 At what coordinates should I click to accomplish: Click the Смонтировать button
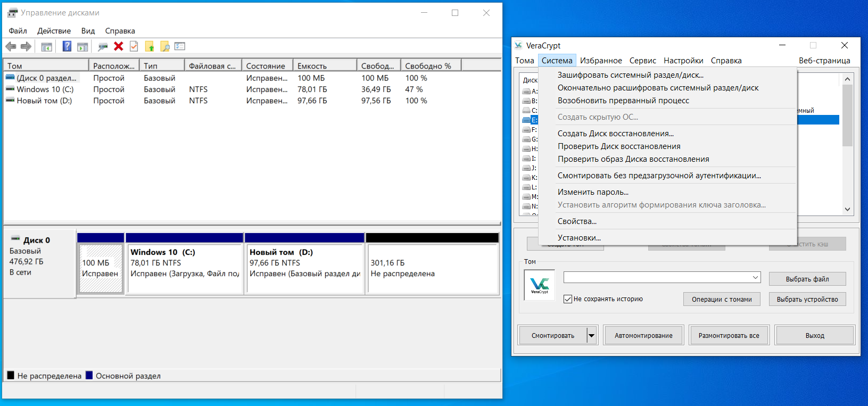pos(553,336)
